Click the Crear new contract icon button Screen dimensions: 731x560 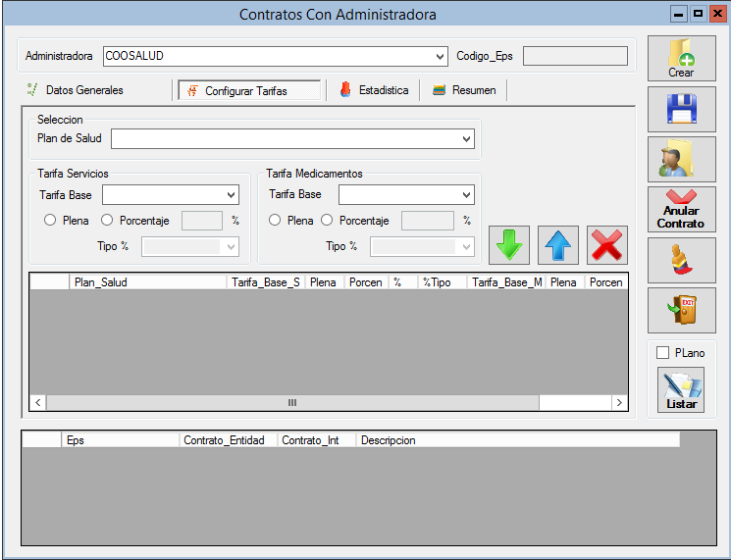[681, 58]
